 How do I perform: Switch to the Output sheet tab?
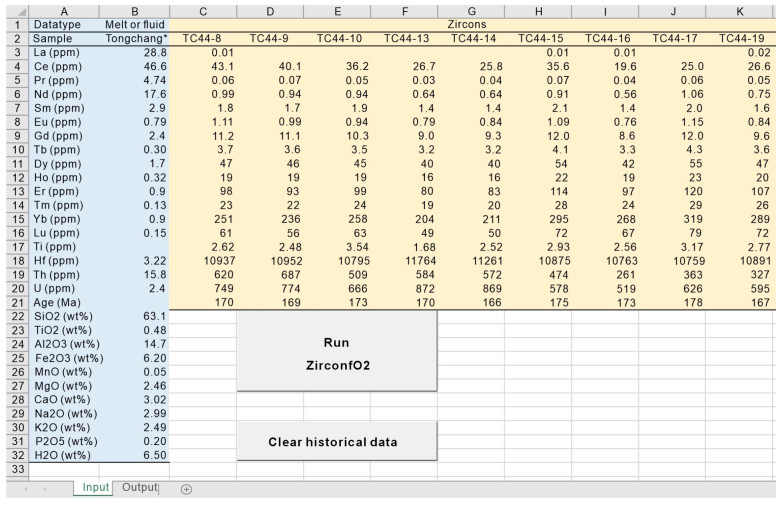[140, 487]
